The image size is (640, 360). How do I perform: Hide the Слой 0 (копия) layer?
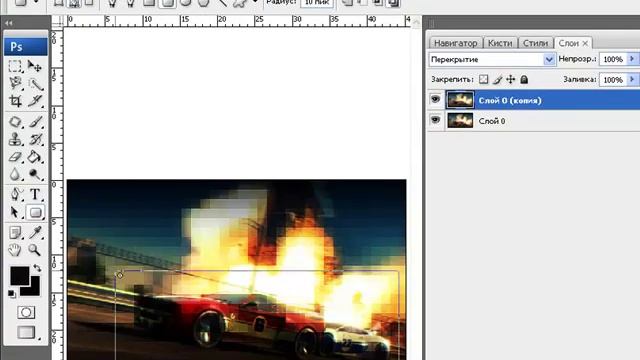click(x=436, y=99)
